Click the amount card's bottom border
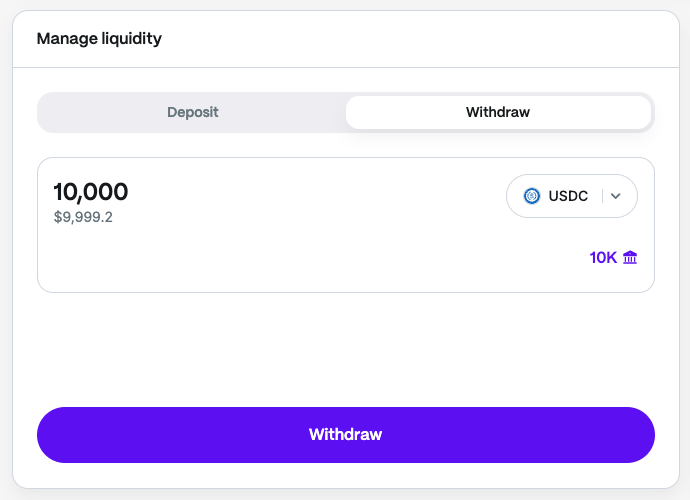This screenshot has height=500, width=690. tap(345, 292)
